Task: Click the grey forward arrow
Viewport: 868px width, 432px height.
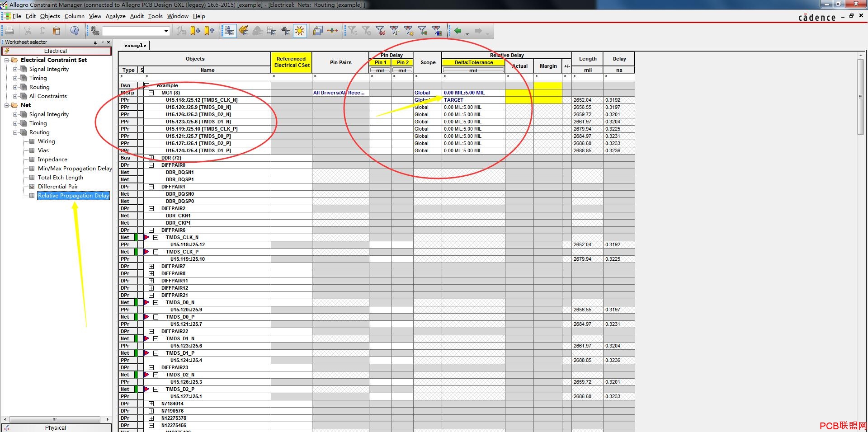Action: (x=478, y=31)
